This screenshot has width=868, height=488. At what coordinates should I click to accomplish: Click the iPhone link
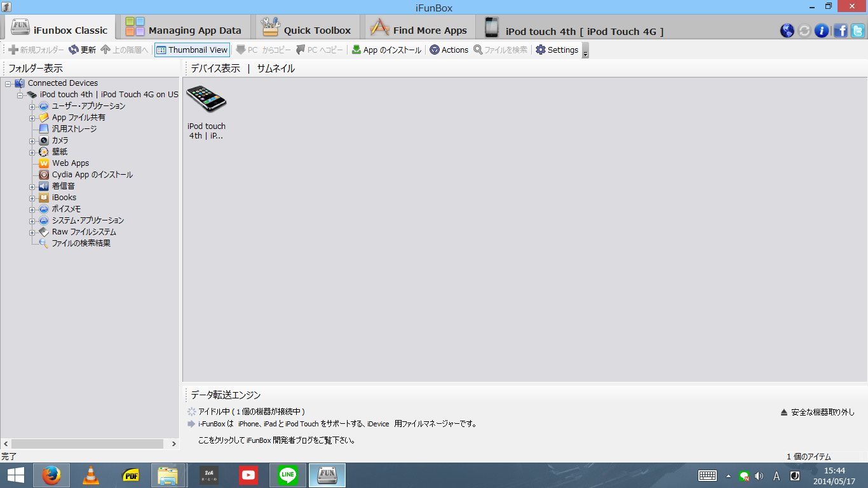point(248,424)
